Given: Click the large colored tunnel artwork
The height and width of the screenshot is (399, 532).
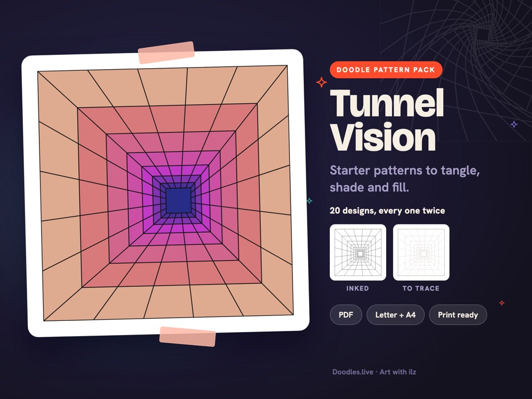Looking at the screenshot, I should (x=165, y=193).
